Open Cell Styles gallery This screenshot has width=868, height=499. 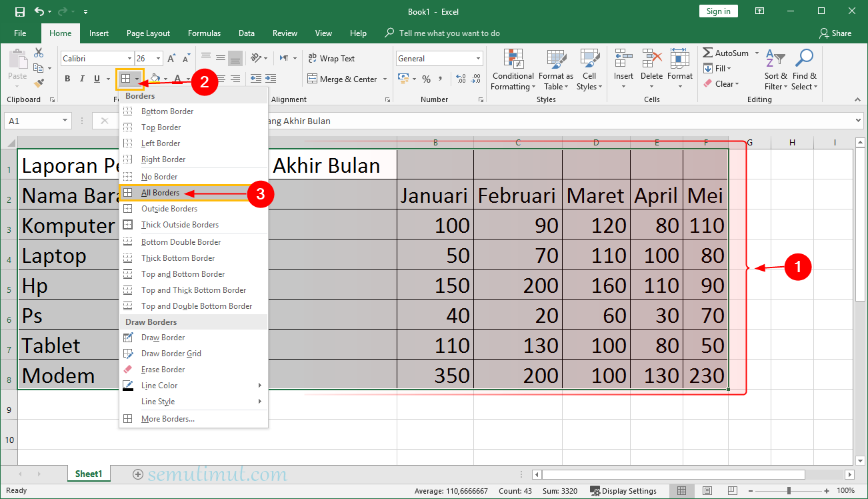click(x=589, y=69)
